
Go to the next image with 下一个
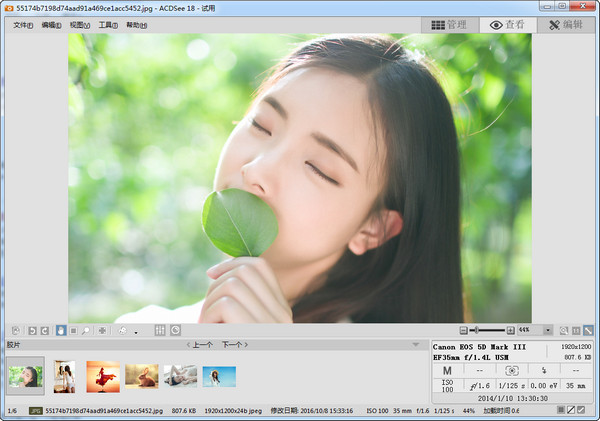point(234,345)
